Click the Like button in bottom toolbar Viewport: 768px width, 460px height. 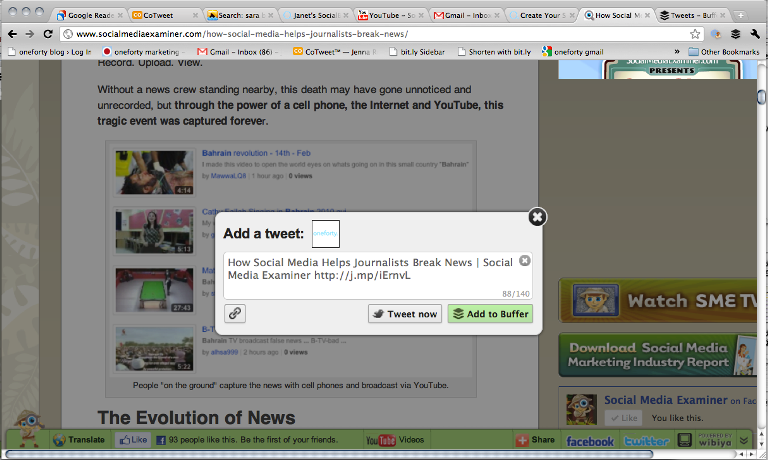(x=132, y=440)
